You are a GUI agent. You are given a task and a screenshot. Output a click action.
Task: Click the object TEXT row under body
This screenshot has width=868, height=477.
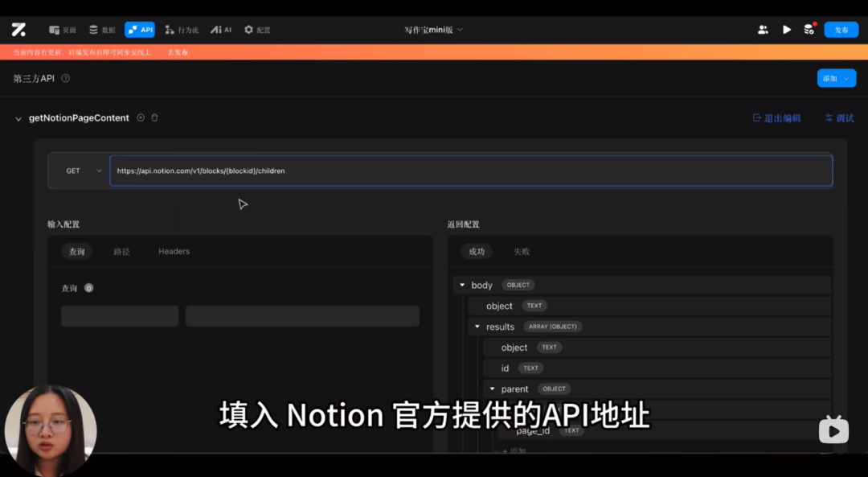tap(649, 306)
